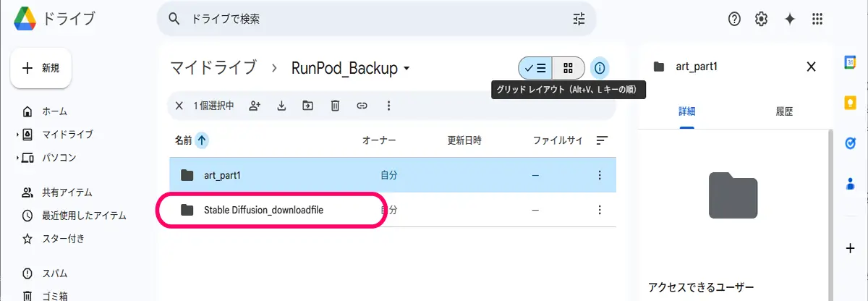Reverse sort direction arrow next to 名前
Image resolution: width=868 pixels, height=301 pixels.
coord(202,140)
